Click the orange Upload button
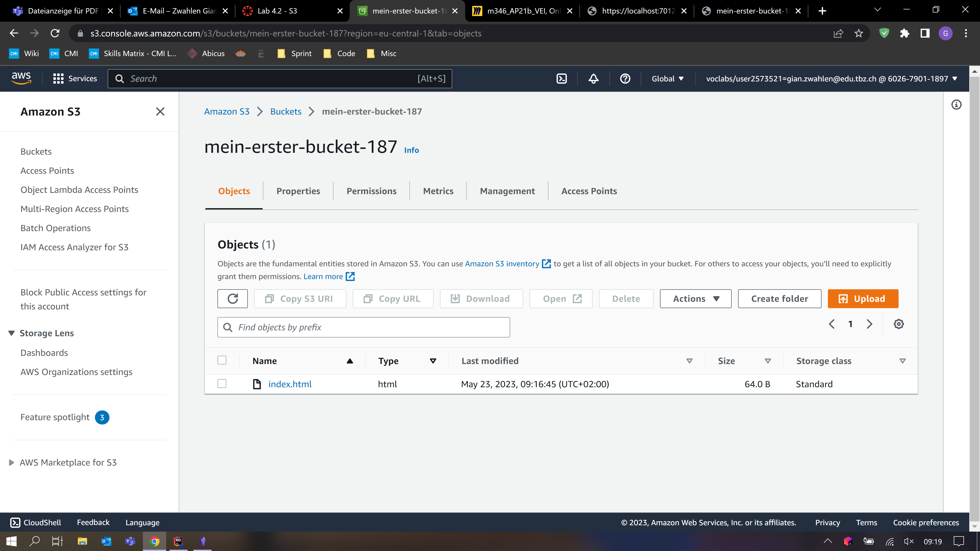This screenshot has width=980, height=551. tap(863, 298)
